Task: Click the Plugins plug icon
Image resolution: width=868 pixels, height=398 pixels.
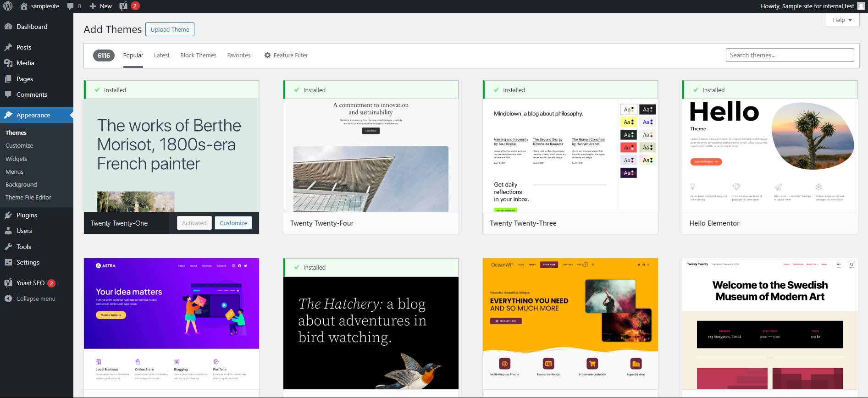Action: coord(8,215)
